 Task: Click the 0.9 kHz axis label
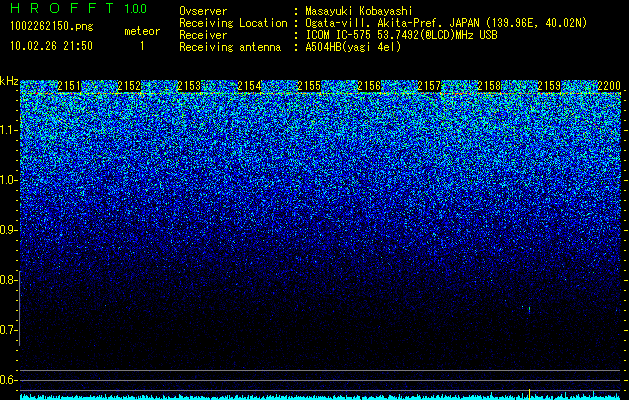point(9,230)
